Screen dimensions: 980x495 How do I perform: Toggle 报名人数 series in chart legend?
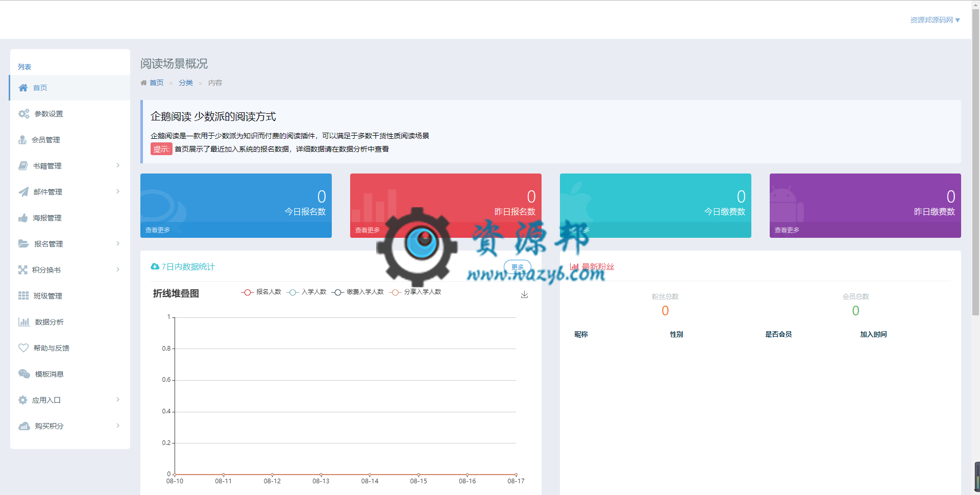[x=261, y=292]
